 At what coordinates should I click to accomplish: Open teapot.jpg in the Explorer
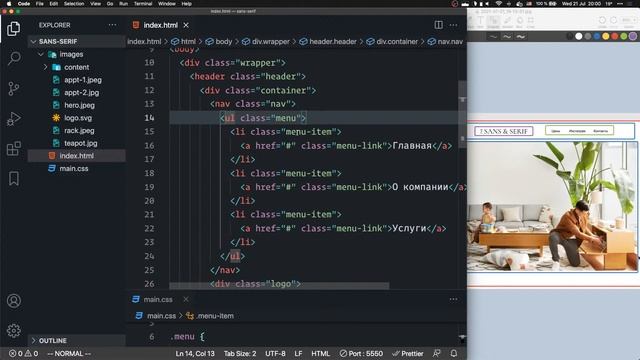click(77, 143)
